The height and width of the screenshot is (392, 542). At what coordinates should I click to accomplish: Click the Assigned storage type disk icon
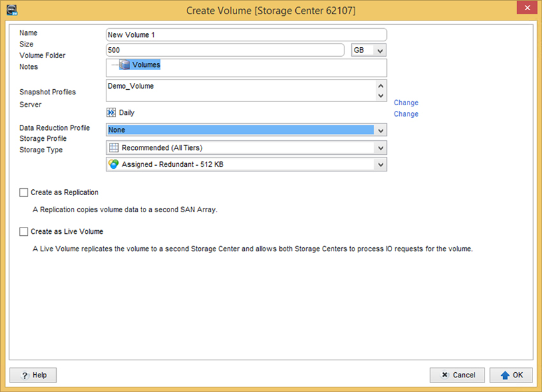click(x=114, y=164)
